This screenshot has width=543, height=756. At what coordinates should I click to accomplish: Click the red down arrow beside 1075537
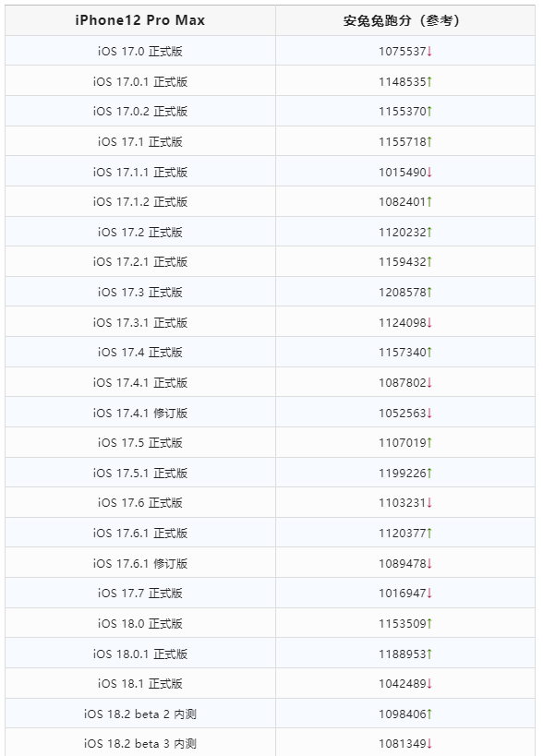429,51
